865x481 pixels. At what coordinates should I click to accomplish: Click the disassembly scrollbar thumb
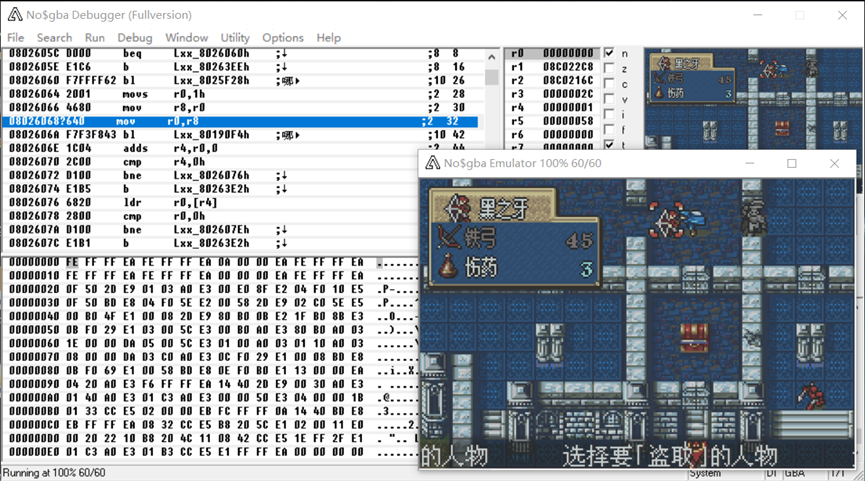click(492, 77)
